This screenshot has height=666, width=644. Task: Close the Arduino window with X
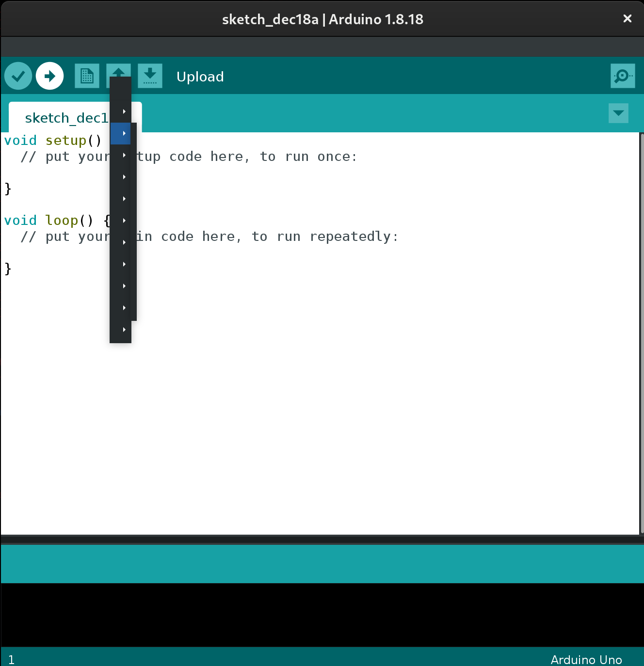tap(627, 18)
